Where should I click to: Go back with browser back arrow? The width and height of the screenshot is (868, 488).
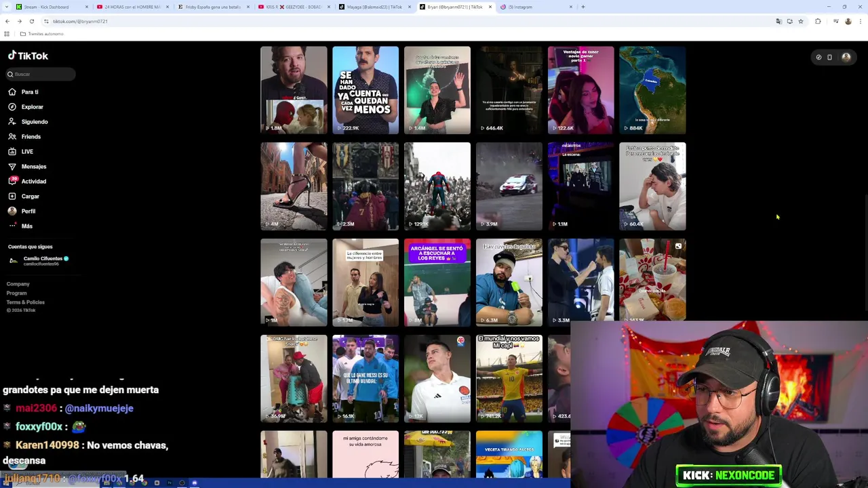7,21
